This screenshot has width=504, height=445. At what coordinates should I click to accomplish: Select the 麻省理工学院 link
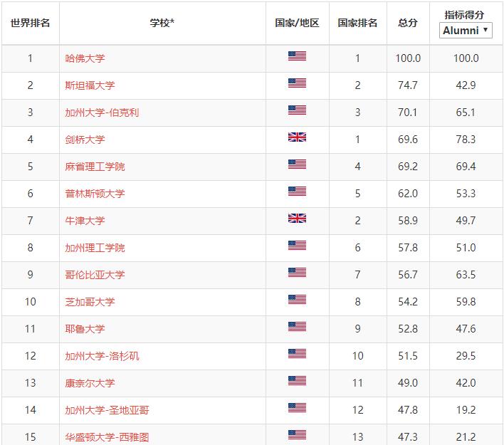click(x=95, y=167)
